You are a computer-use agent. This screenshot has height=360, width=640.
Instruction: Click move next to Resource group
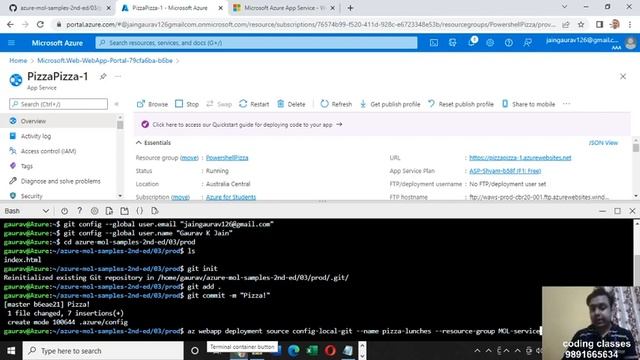[189, 158]
